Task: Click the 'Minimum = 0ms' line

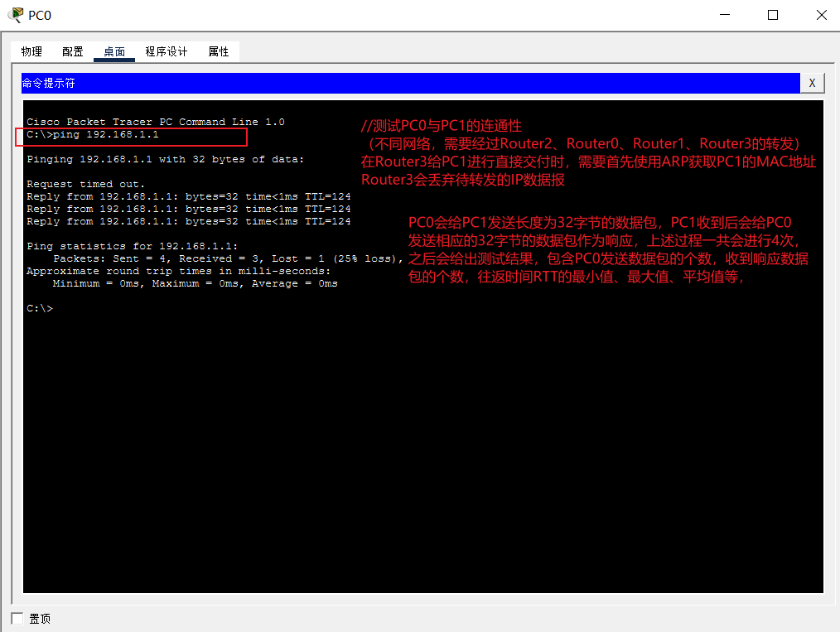Action: 195,283
